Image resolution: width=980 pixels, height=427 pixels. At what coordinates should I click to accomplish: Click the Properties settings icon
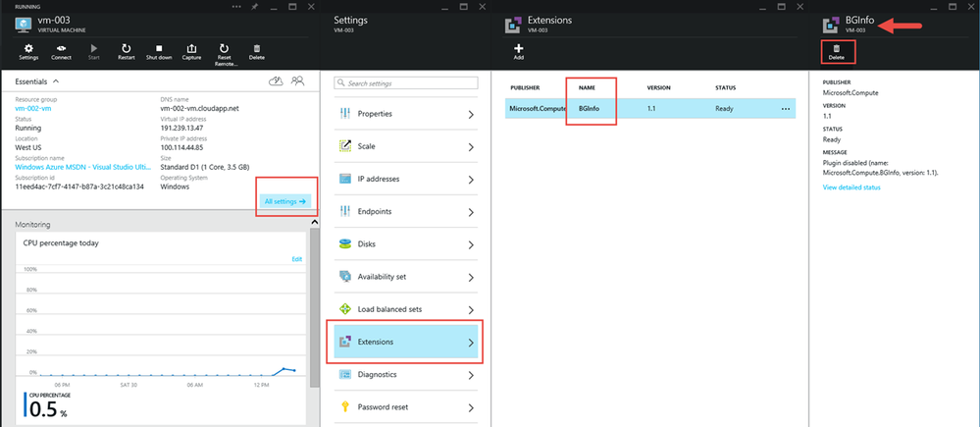tap(345, 114)
